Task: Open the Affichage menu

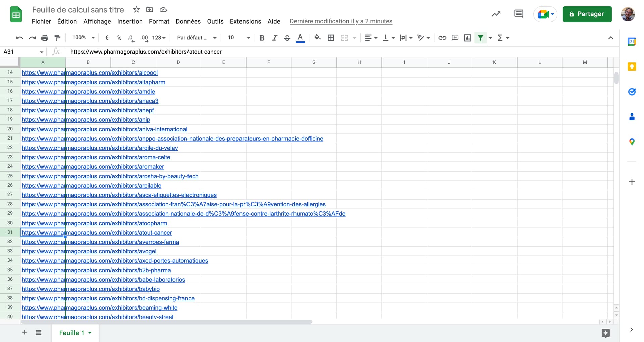Action: coord(97,21)
